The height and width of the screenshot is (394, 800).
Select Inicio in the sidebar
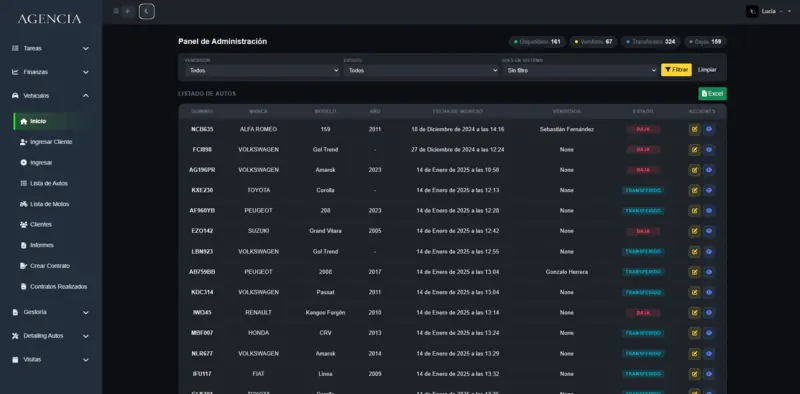[x=51, y=121]
